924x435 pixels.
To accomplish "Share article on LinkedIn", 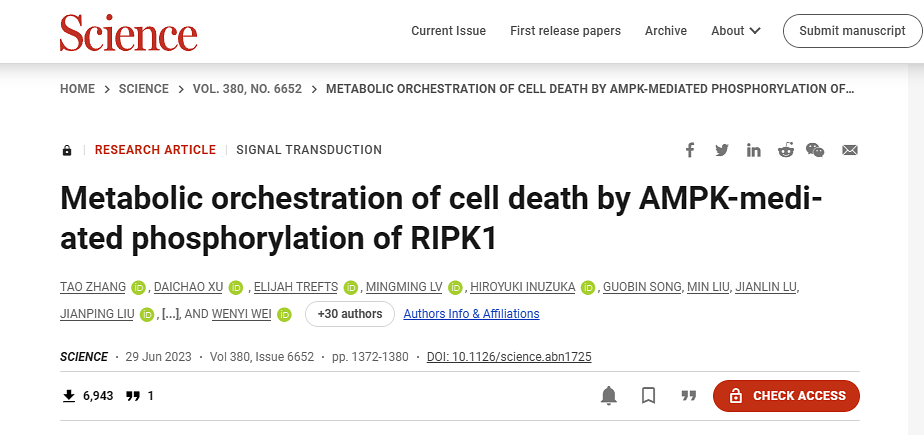I will click(754, 150).
